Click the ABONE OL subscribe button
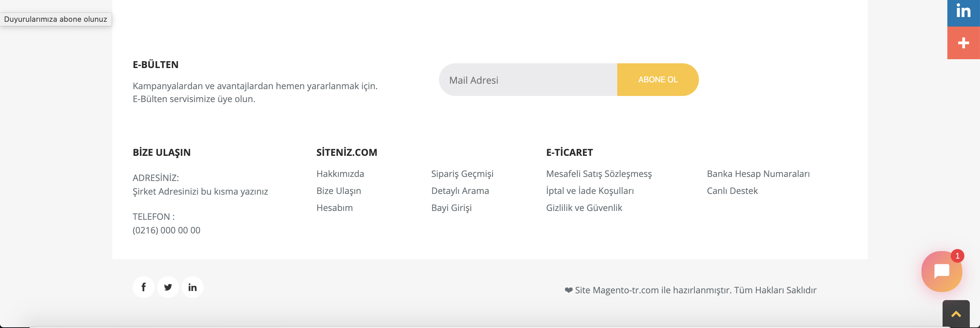The image size is (980, 328). pyautogui.click(x=658, y=80)
